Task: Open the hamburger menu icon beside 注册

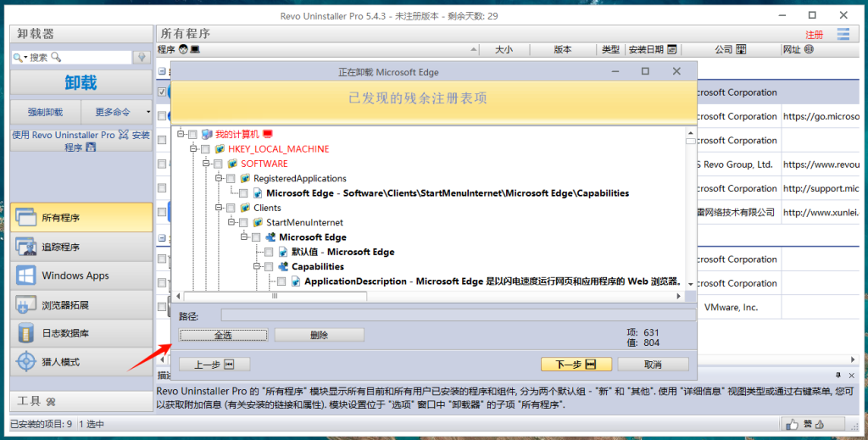Action: pos(843,34)
